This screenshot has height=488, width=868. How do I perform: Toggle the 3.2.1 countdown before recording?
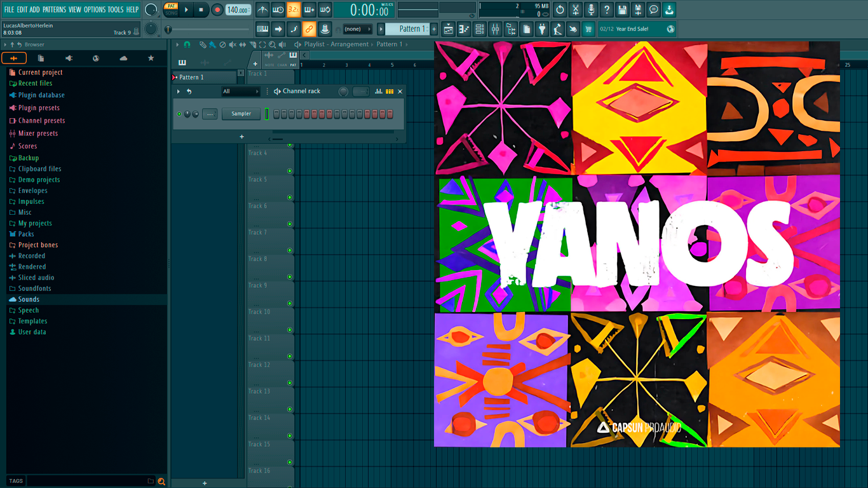click(x=294, y=10)
